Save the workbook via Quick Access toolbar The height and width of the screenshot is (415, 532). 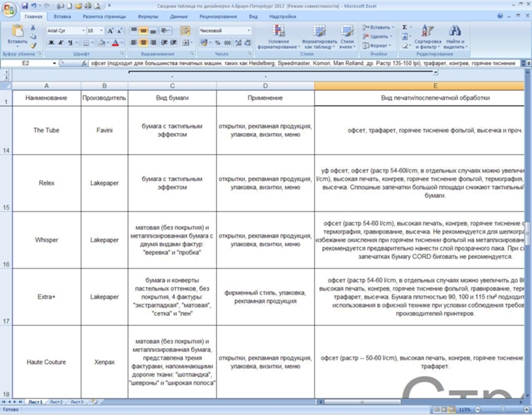(x=25, y=6)
